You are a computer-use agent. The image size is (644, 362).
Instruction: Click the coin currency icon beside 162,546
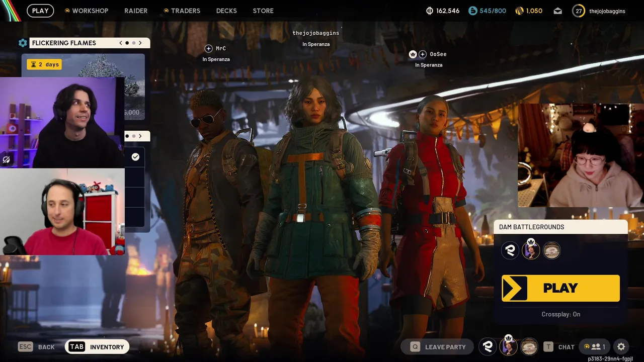pos(429,11)
